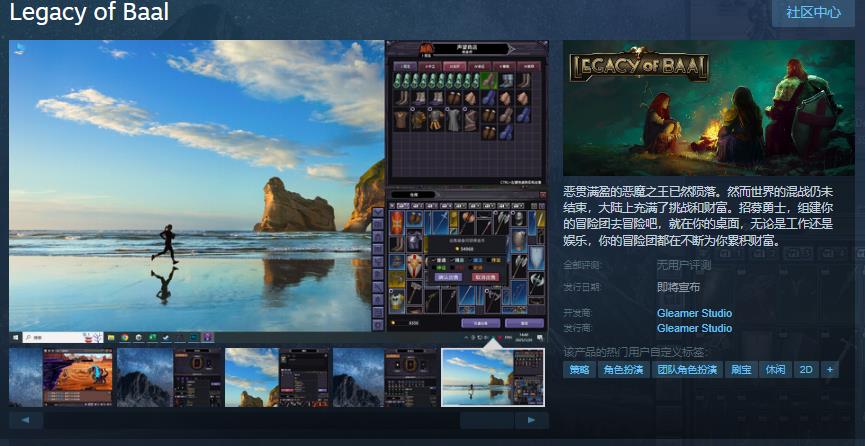This screenshot has width=865, height=446.
Task: Open the 2D tag
Action: tap(806, 369)
